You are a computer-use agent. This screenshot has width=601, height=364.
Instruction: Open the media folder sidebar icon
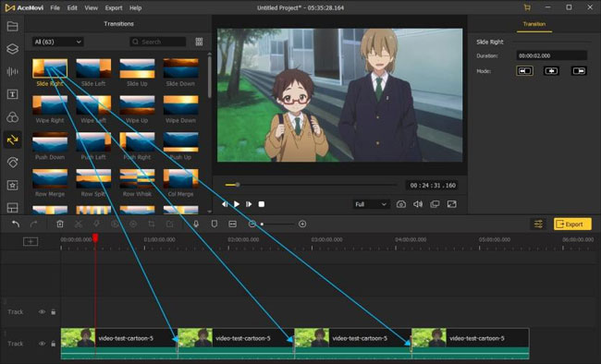pos(12,26)
